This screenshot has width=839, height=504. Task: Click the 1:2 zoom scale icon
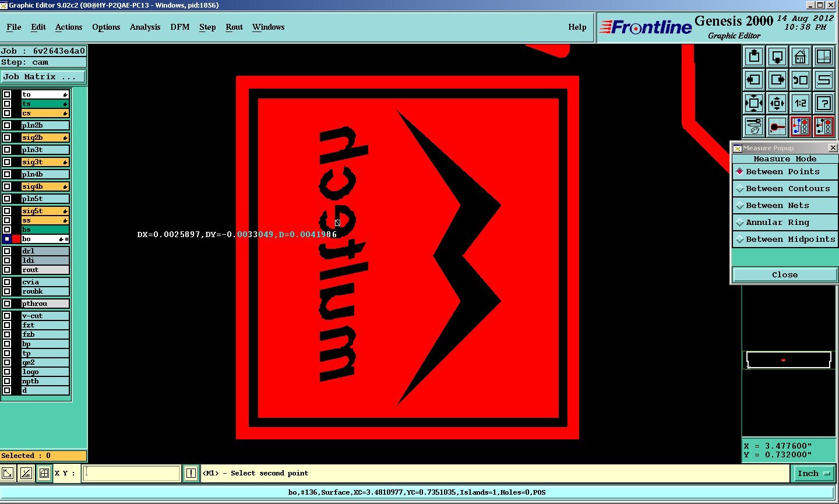pos(801,103)
